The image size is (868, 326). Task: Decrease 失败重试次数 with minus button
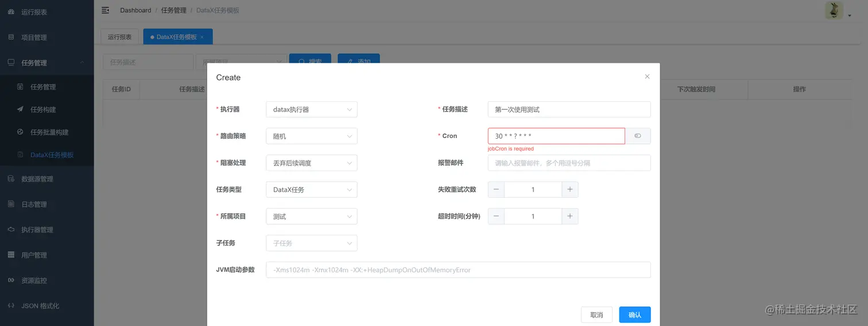[x=496, y=189]
